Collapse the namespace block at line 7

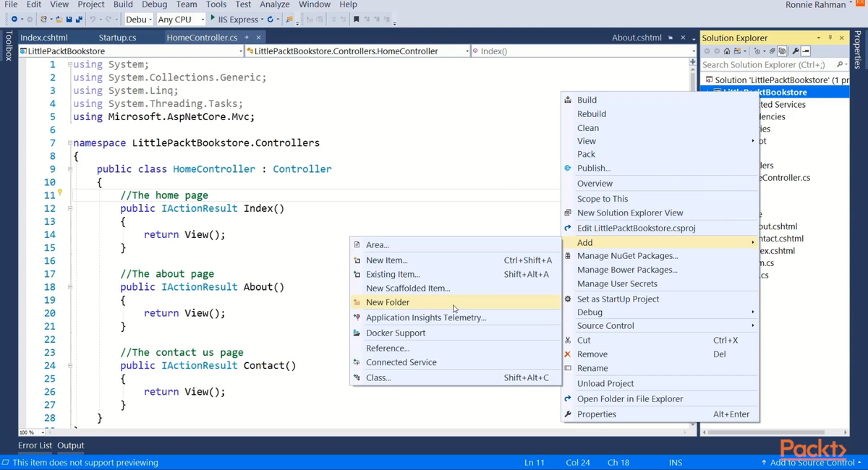click(70, 143)
